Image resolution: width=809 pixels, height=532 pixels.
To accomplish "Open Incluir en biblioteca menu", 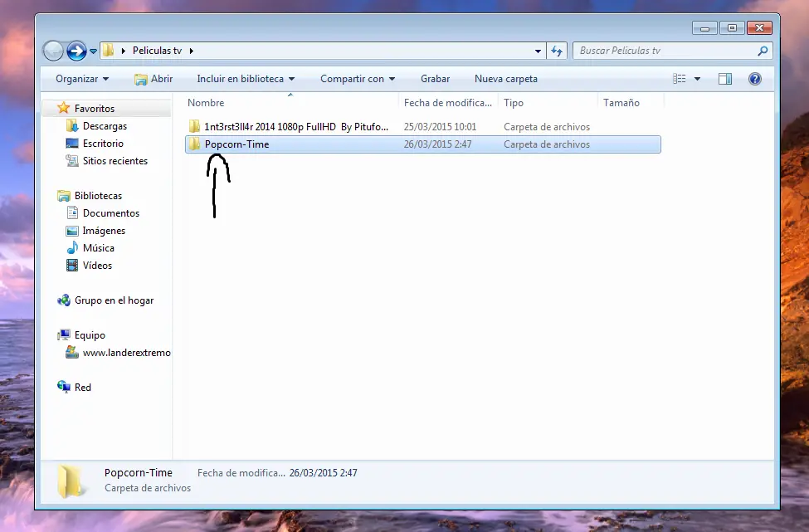I will pos(246,79).
